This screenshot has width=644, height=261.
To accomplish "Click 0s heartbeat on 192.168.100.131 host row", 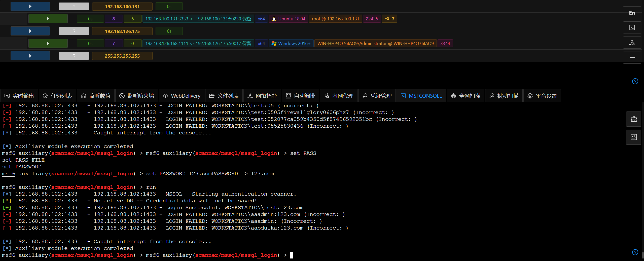I will 169,7.
